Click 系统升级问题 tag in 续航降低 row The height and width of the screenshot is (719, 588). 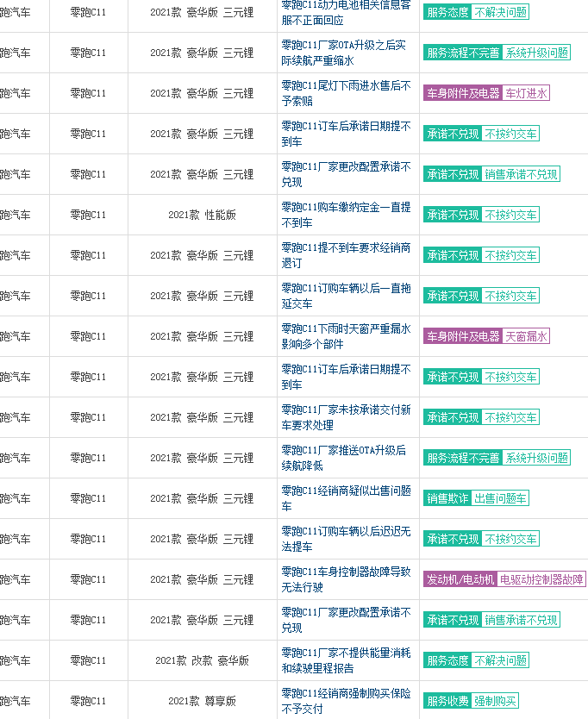536,458
